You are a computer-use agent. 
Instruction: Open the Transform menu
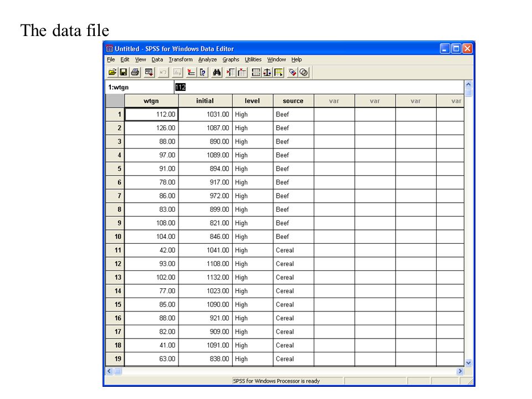181,60
